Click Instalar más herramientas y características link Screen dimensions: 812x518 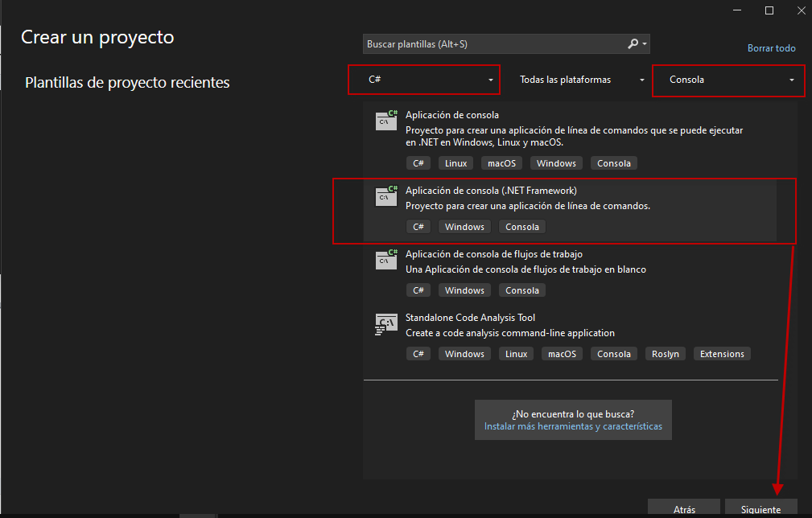click(573, 426)
